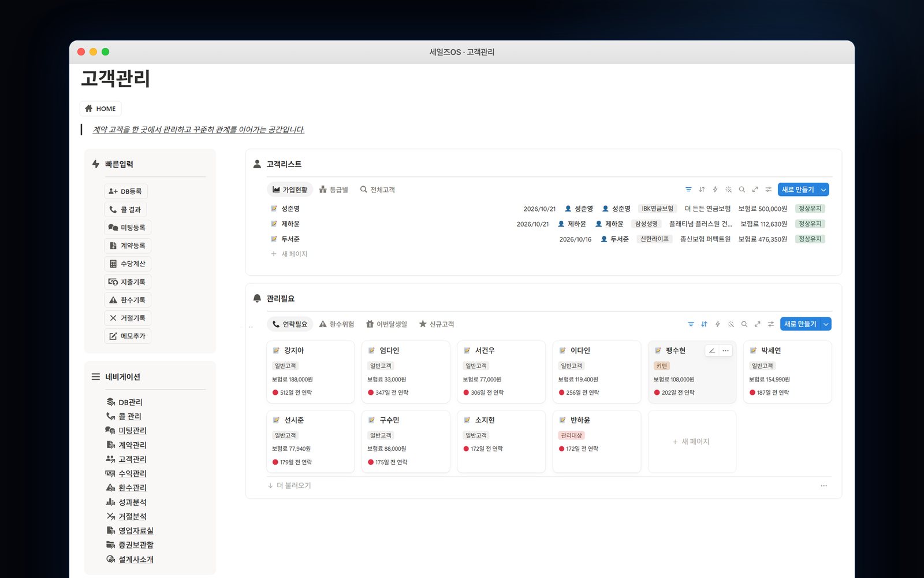Open dropdown arrow next to 관리필요 새로 만들기
The height and width of the screenshot is (578, 924).
click(x=826, y=324)
